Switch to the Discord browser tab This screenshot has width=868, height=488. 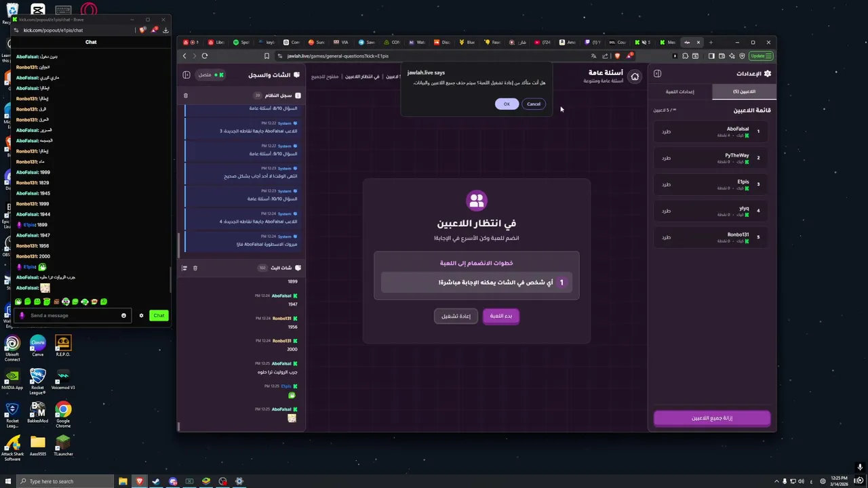[441, 42]
